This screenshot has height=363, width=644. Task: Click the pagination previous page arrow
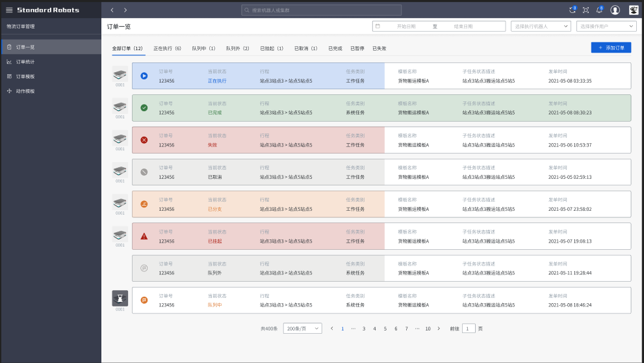[332, 329]
